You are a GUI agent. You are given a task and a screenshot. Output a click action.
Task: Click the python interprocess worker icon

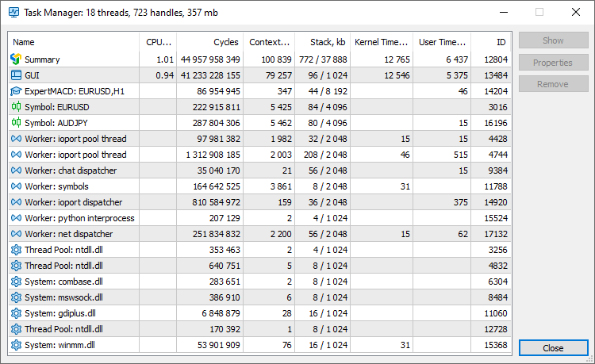16,218
